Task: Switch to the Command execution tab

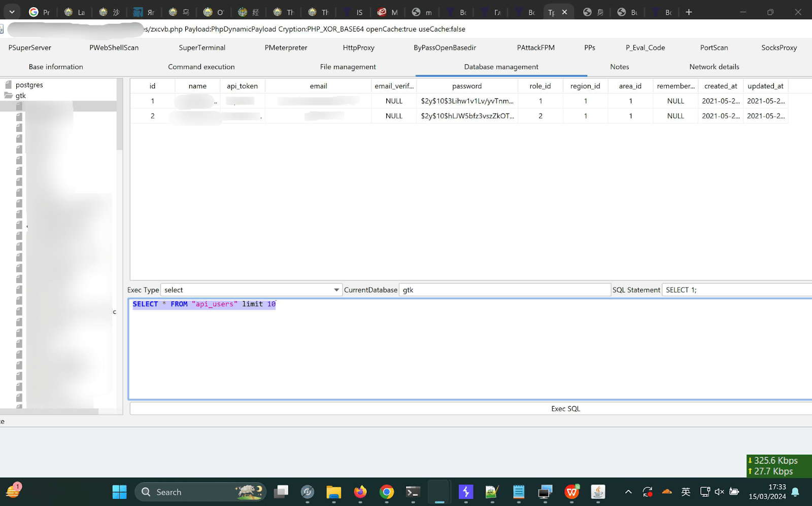Action: tap(201, 66)
